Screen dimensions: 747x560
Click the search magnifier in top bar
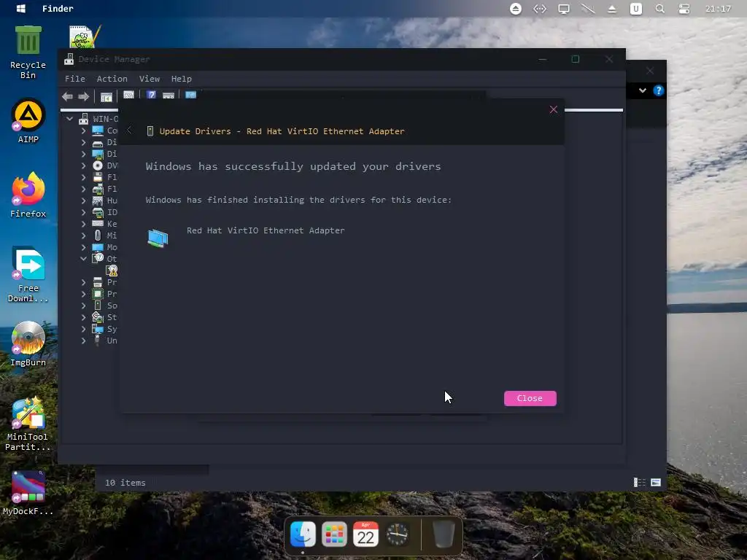coord(659,9)
